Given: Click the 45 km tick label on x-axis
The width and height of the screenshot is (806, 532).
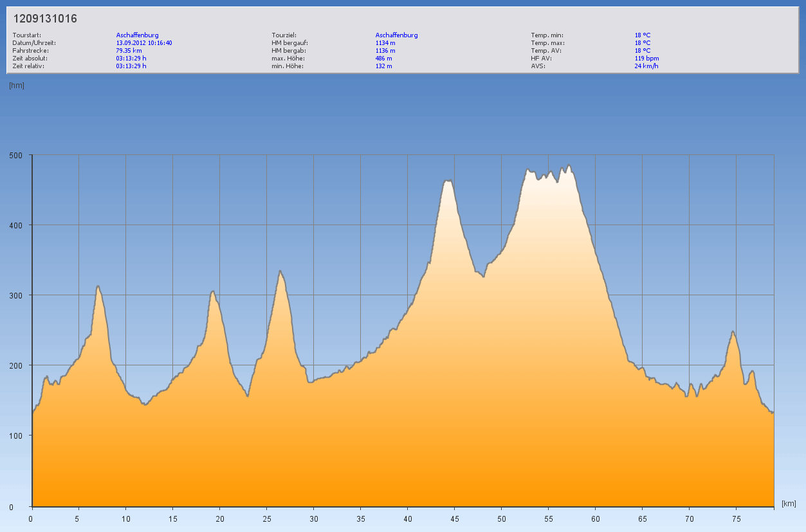Looking at the screenshot, I should click(454, 518).
